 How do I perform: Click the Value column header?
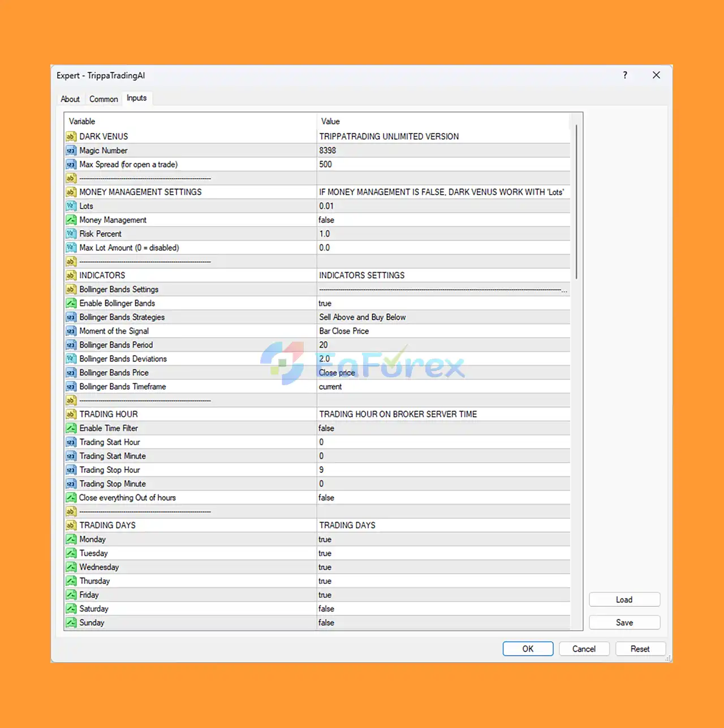tap(443, 121)
